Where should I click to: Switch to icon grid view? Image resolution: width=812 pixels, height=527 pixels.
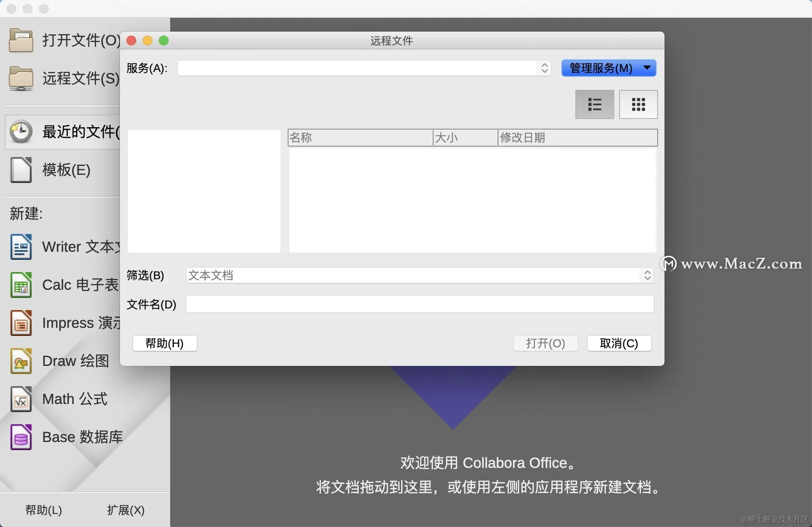click(x=638, y=104)
